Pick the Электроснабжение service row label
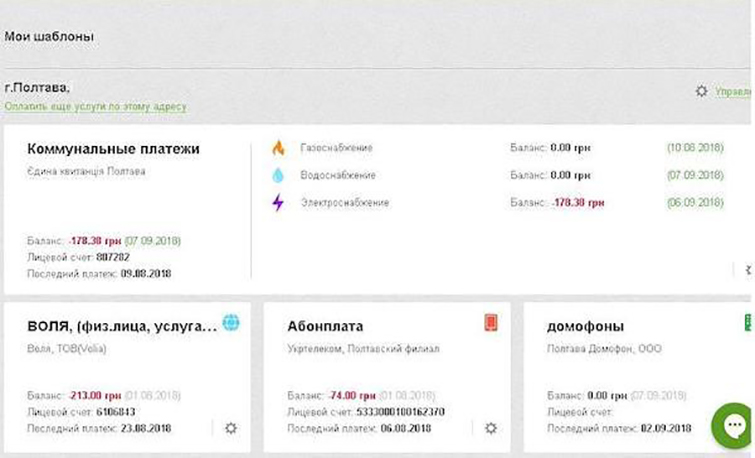Screen dimensions: 755x458 [x=344, y=203]
